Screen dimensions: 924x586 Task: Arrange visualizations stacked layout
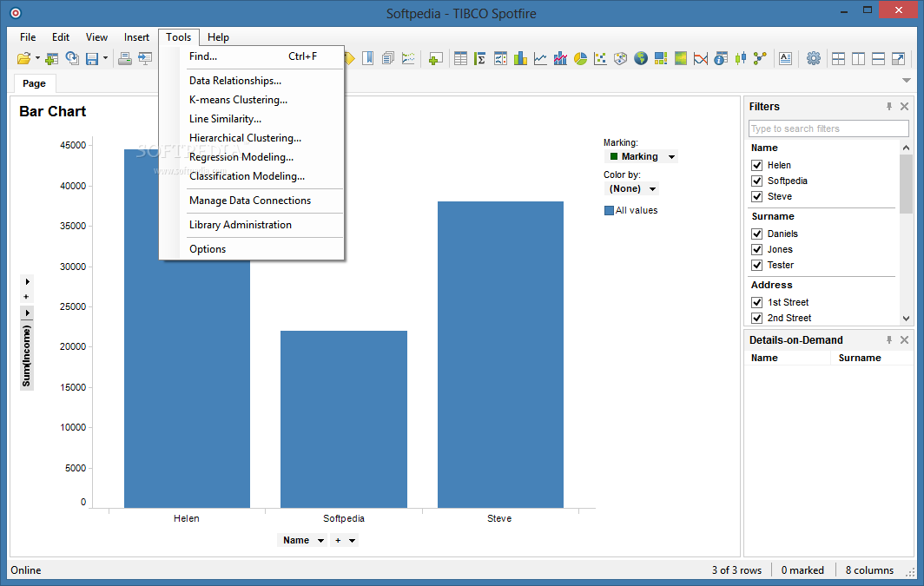click(x=879, y=58)
